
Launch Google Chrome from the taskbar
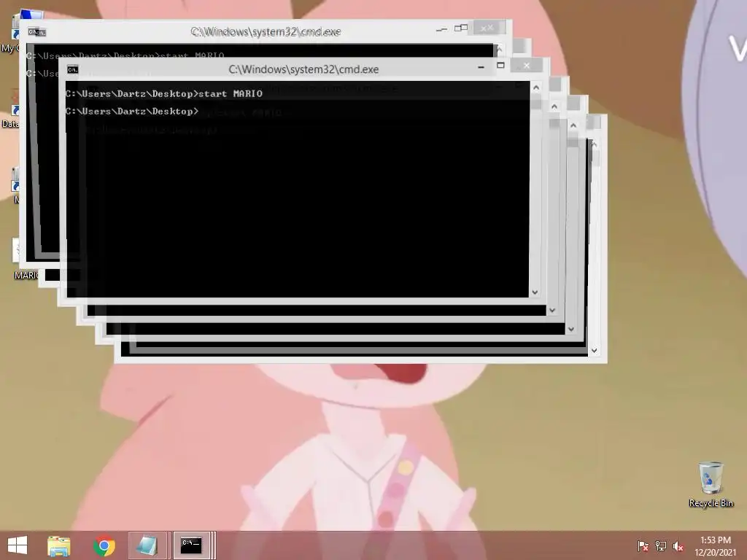104,545
